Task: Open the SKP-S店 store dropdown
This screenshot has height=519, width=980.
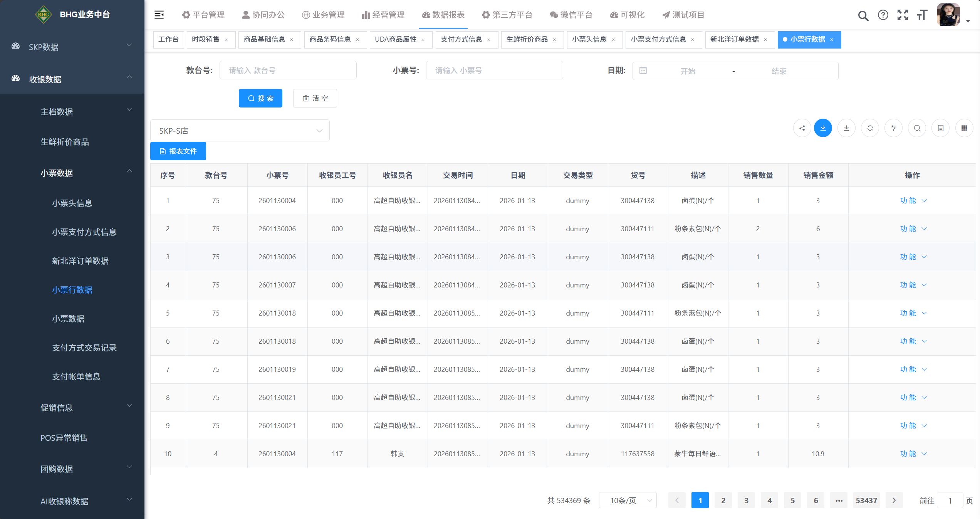Action: [240, 131]
